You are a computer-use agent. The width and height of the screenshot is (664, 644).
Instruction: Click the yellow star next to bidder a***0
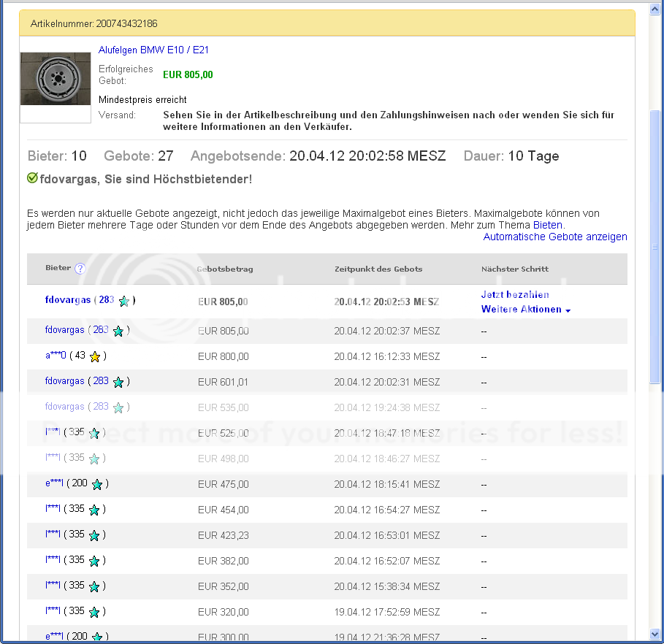click(96, 356)
